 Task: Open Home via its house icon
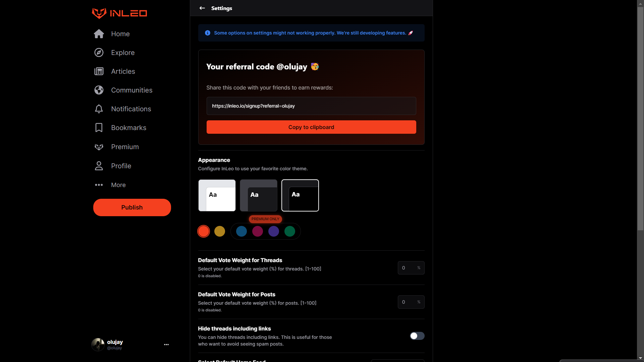(99, 34)
